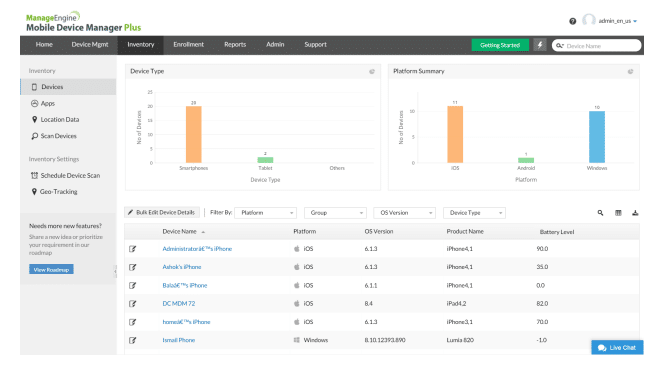Sort by the Device Name column arrow

click(x=203, y=232)
